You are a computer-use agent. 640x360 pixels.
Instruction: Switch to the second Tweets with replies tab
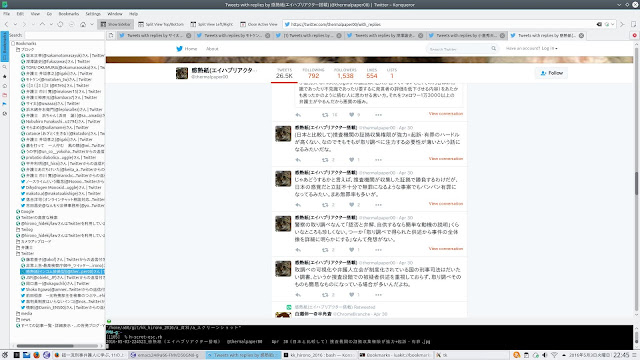tap(233, 36)
